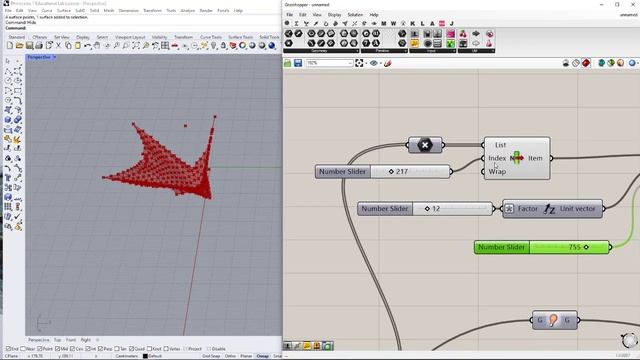Toggle the Point osnap checkbox

coord(40,349)
